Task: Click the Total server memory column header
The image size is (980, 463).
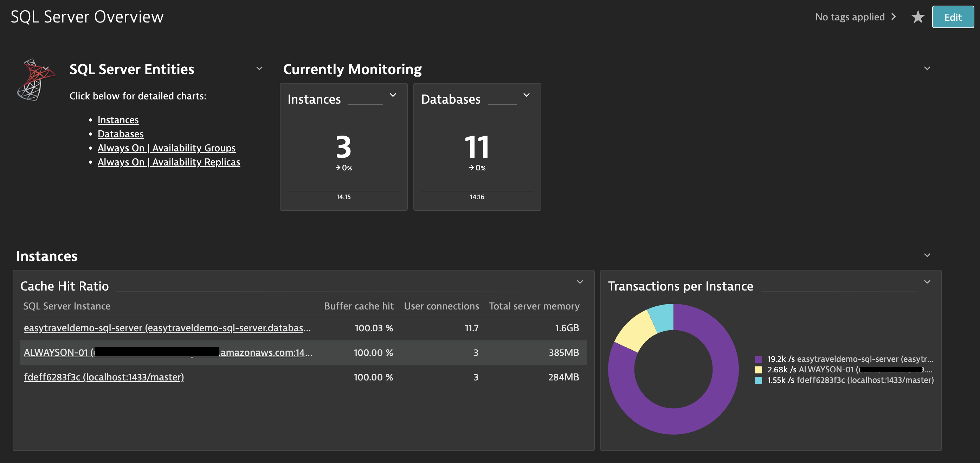Action: [x=534, y=306]
